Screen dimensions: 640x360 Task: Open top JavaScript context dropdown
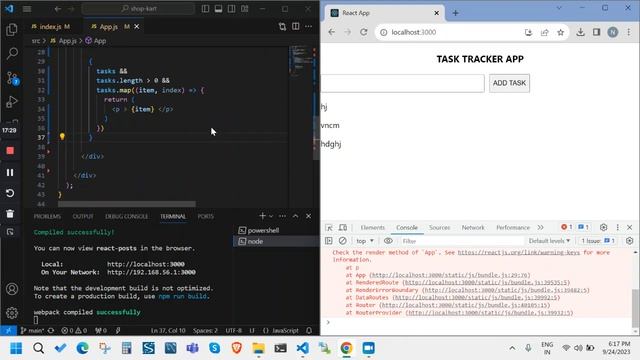[365, 241]
